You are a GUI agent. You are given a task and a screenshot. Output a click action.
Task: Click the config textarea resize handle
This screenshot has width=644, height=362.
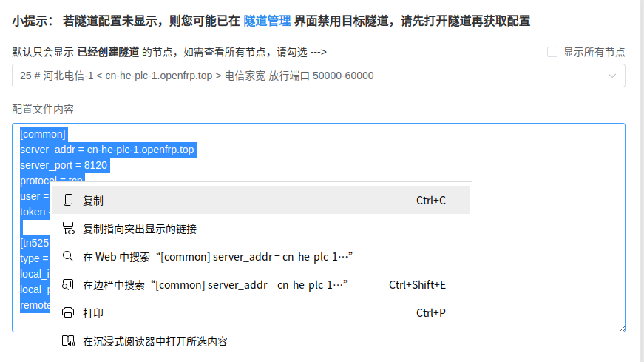[x=621, y=328]
